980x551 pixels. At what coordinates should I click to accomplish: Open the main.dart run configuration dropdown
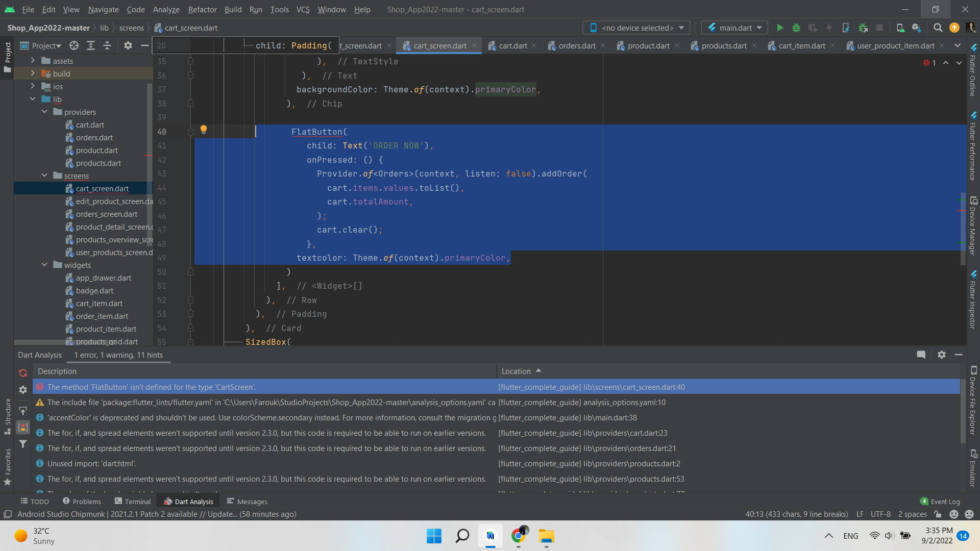[734, 28]
